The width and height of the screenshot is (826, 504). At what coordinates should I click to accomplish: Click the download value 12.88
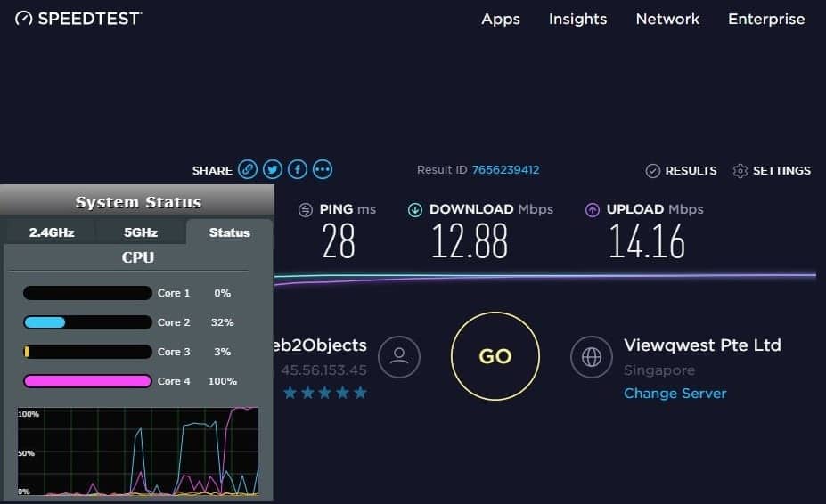(470, 241)
